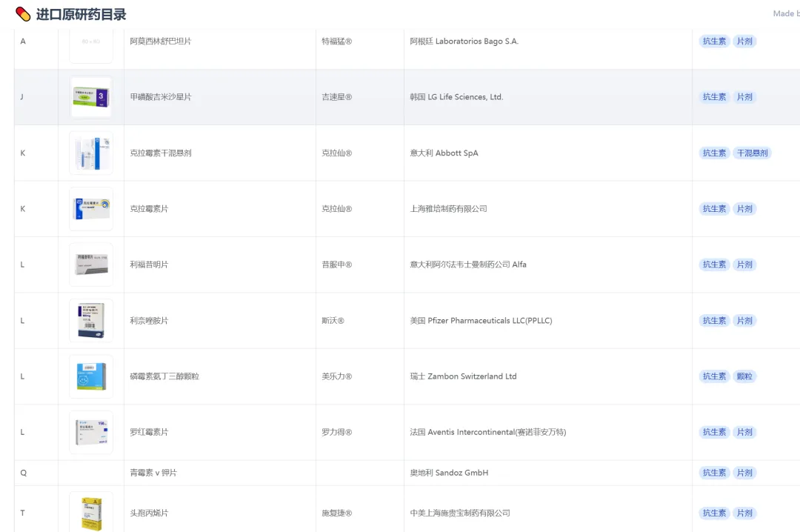Click manufacturer 上海雅培制药有限公司
This screenshot has width=800, height=532.
coord(448,209)
